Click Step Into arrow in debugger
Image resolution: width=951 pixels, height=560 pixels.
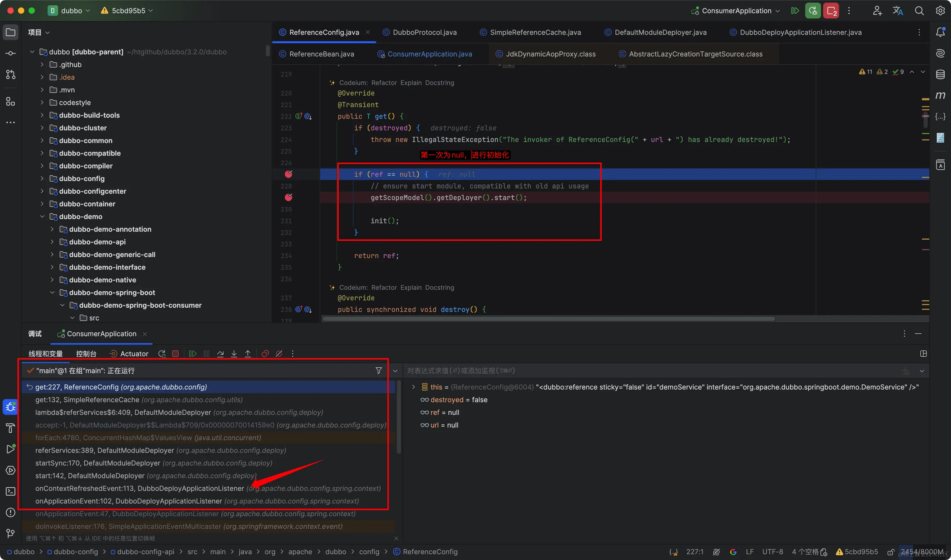(x=234, y=354)
